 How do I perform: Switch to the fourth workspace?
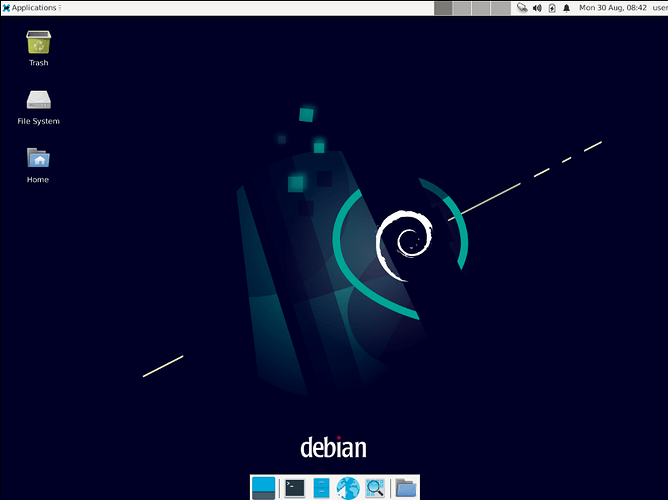coord(500,8)
